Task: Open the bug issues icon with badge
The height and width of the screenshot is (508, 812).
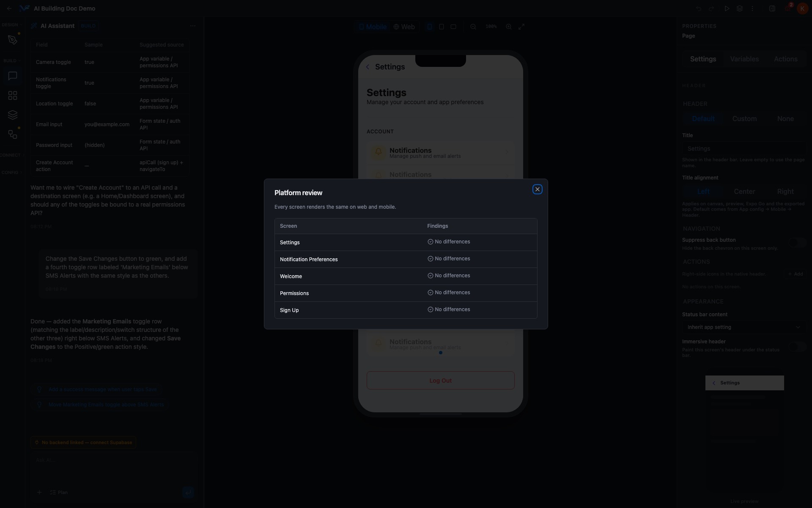Action: click(x=787, y=8)
